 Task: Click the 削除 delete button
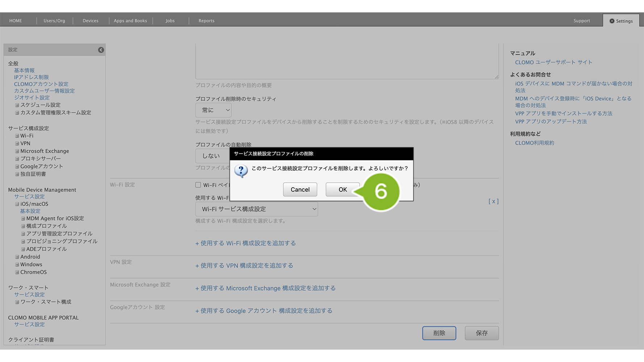point(439,333)
